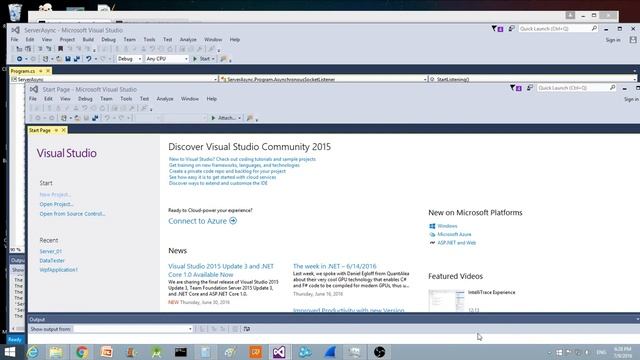Expand the Start button dropdown arrow in ServerAsync
The width and height of the screenshot is (640, 360).
click(213, 59)
